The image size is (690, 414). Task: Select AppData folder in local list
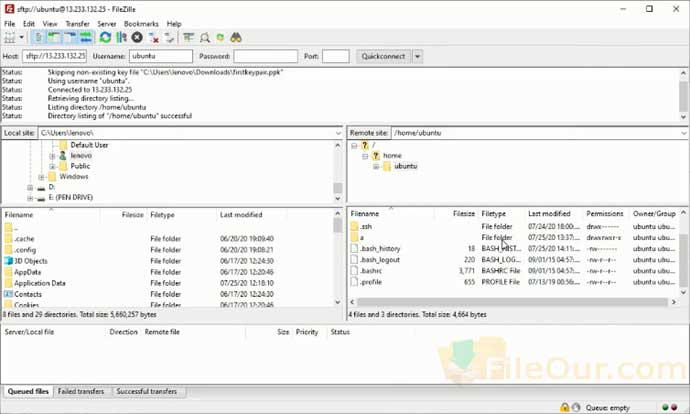pos(27,272)
